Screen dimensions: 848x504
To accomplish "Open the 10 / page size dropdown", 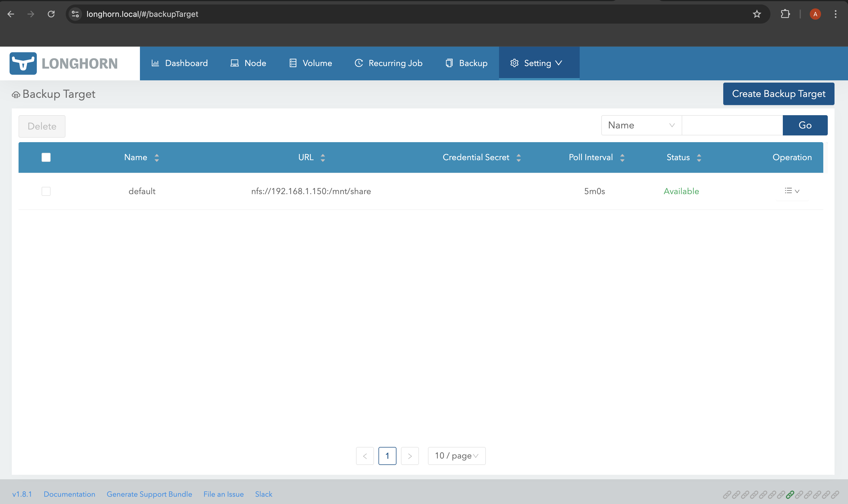I will click(456, 455).
